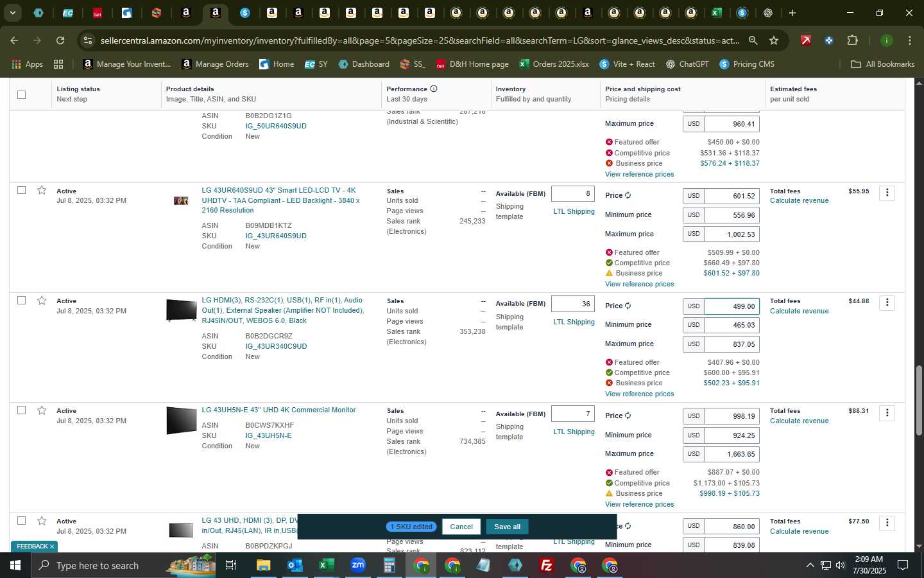Open Manage Your Inventory bookmark
Screen dimensions: 924x578
click(x=127, y=64)
